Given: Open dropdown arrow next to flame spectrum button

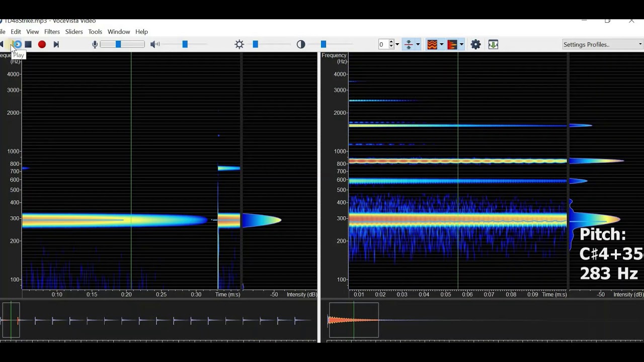Looking at the screenshot, I should (461, 44).
